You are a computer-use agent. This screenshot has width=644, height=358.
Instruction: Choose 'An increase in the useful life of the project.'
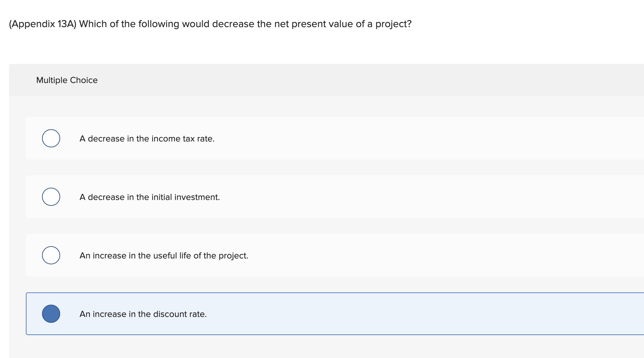pyautogui.click(x=164, y=256)
